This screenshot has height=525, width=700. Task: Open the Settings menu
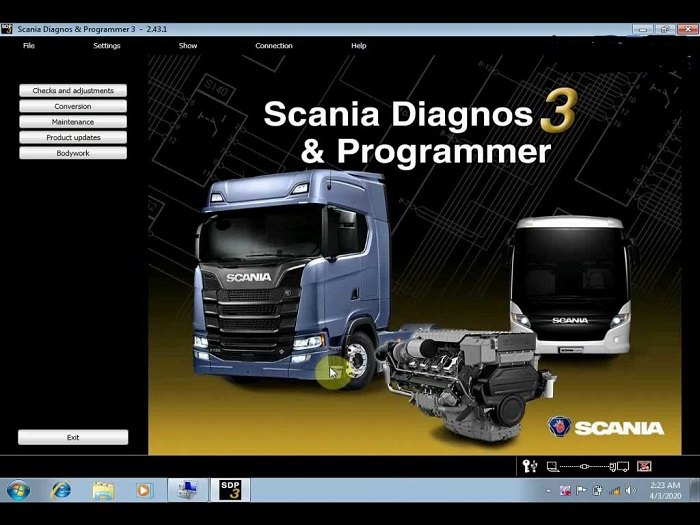107,46
